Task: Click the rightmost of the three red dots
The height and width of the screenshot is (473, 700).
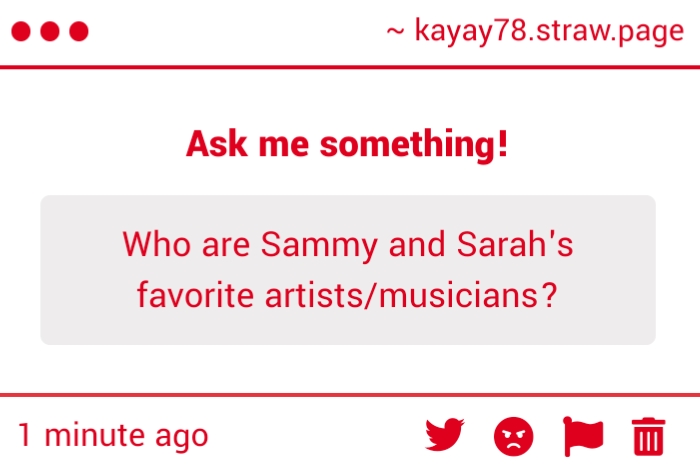Action: pyautogui.click(x=79, y=31)
